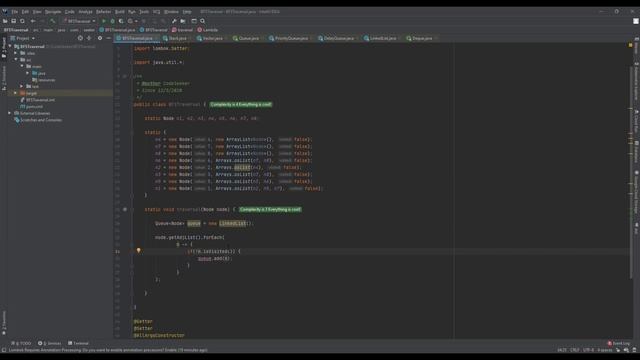The width and height of the screenshot is (640, 360).
Task: Click the yellow intention light bulb
Action: [138, 250]
